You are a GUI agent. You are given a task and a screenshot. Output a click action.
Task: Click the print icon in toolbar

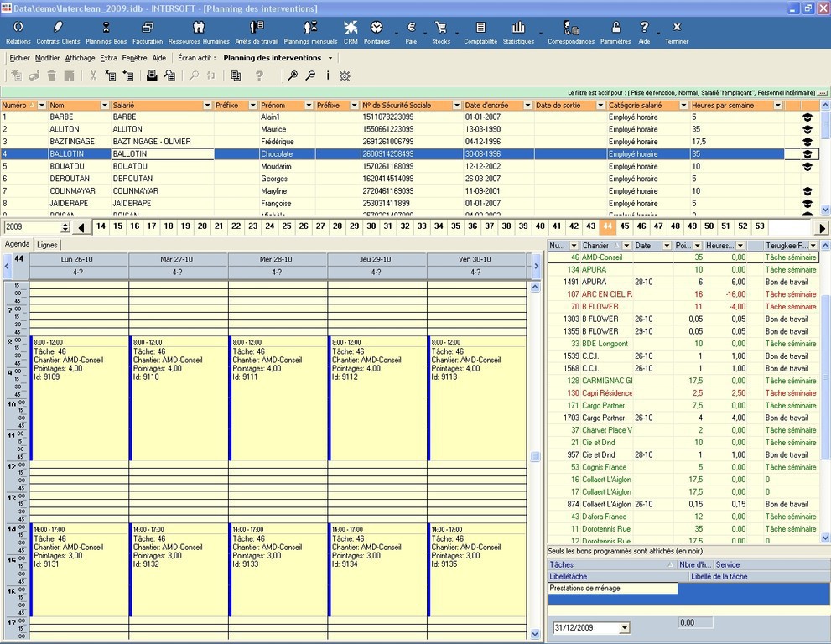click(152, 75)
